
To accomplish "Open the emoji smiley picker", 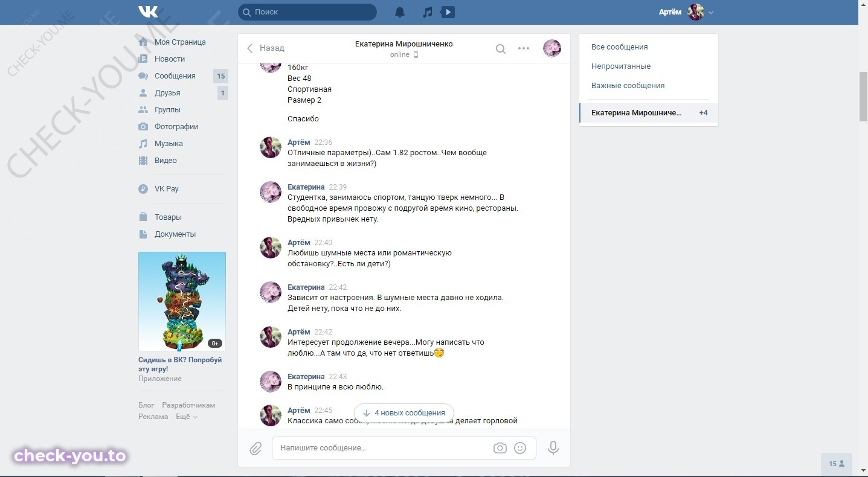I will coord(519,448).
